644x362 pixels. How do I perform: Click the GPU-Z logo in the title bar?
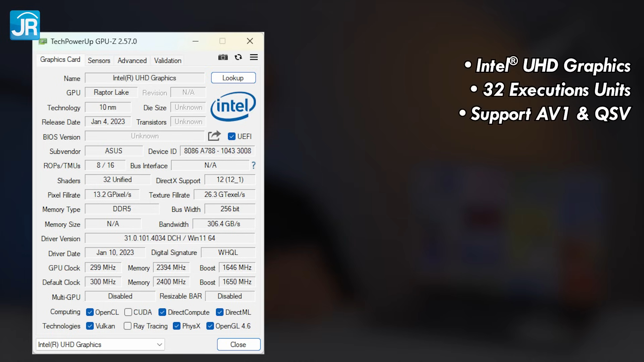pos(43,41)
